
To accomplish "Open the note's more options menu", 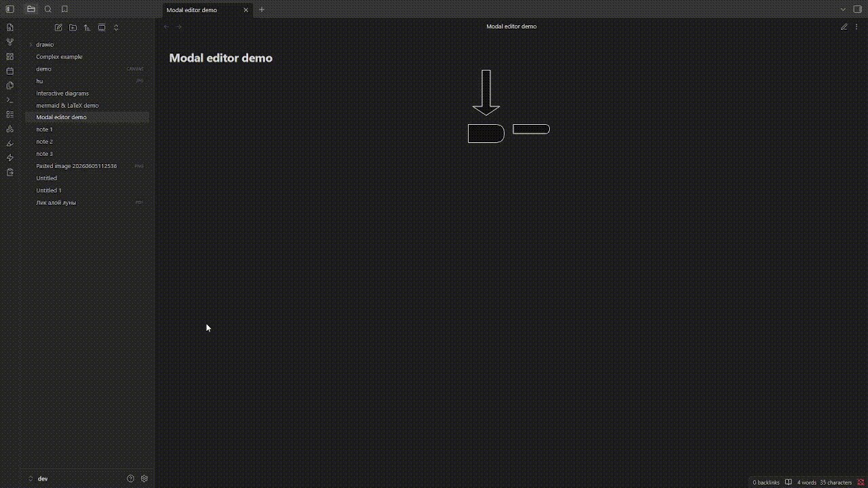I will pyautogui.click(x=857, y=26).
